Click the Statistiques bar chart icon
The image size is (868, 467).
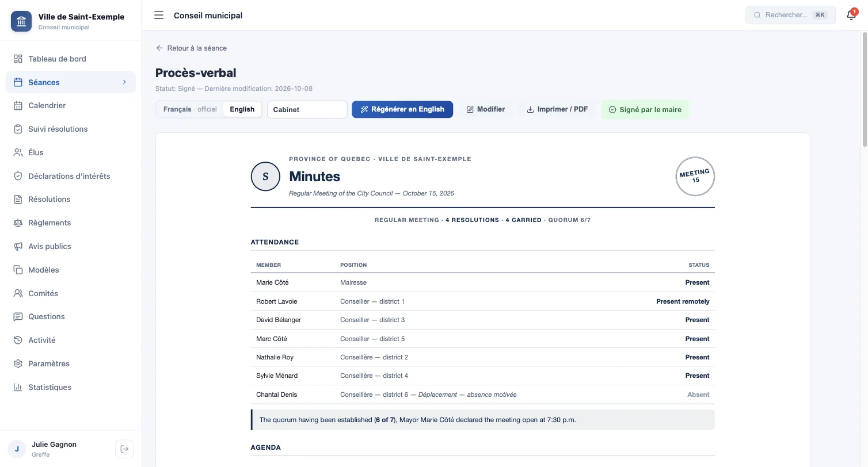point(18,387)
